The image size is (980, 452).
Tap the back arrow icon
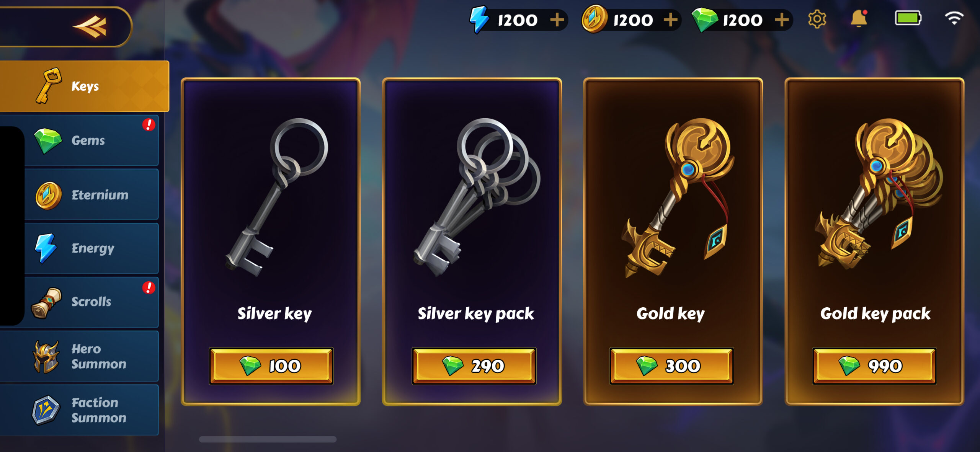pyautogui.click(x=90, y=26)
